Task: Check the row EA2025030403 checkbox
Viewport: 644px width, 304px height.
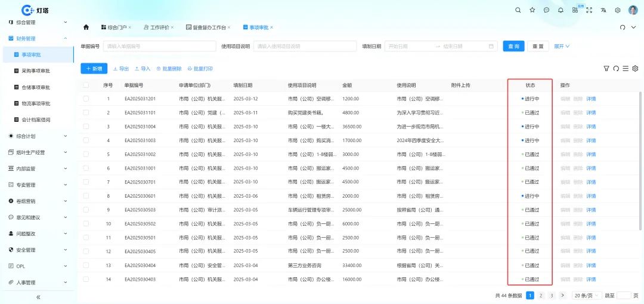Action: click(x=86, y=279)
